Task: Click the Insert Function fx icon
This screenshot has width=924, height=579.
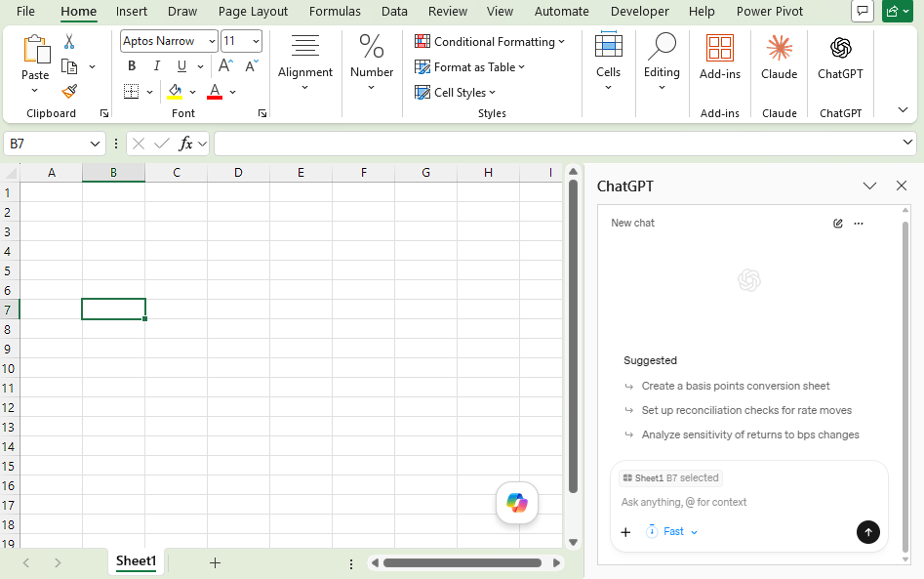Action: 185,144
